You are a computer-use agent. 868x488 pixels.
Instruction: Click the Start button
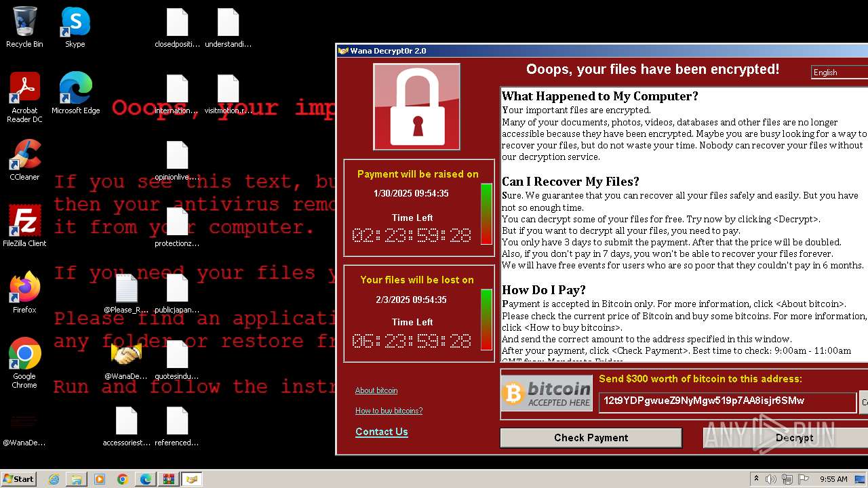tap(19, 479)
